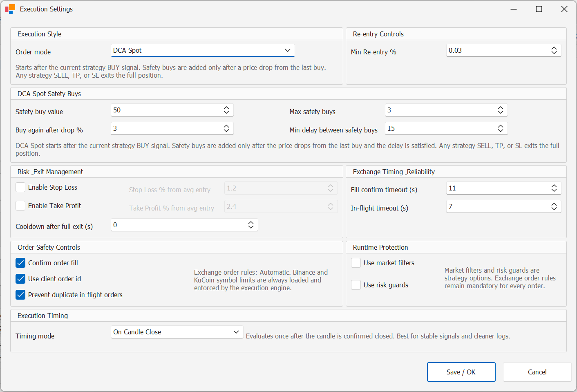Viewport: 577px width, 392px height.
Task: Click the "Order mode" label
Action: click(33, 52)
